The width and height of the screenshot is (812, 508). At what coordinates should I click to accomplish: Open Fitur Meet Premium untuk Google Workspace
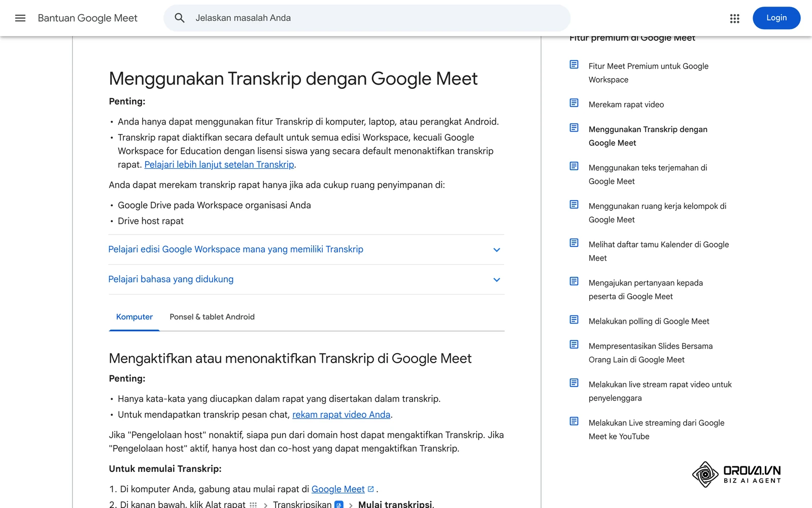649,73
